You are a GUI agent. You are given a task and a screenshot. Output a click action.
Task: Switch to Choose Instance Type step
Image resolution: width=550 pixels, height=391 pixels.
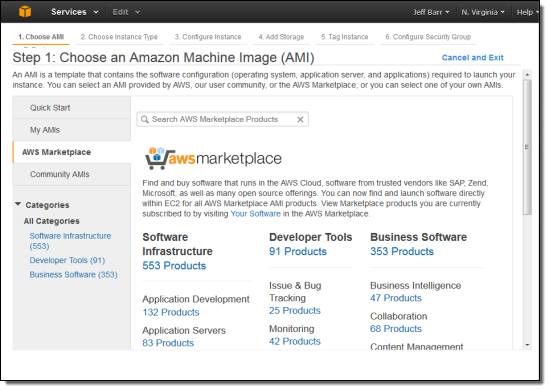tap(119, 37)
